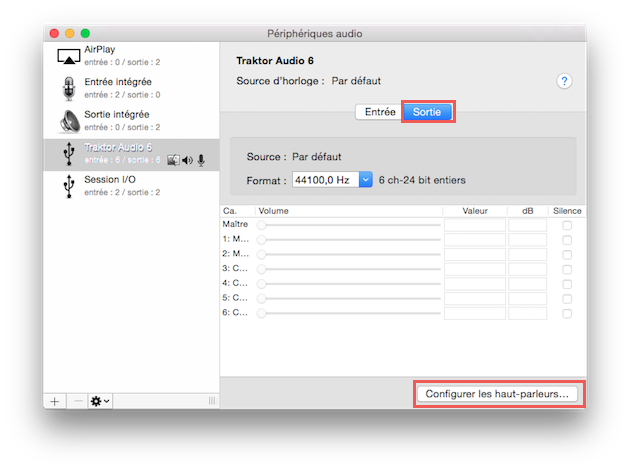This screenshot has height=471, width=630.
Task: Select the Session I/O device row
Action: (x=131, y=186)
